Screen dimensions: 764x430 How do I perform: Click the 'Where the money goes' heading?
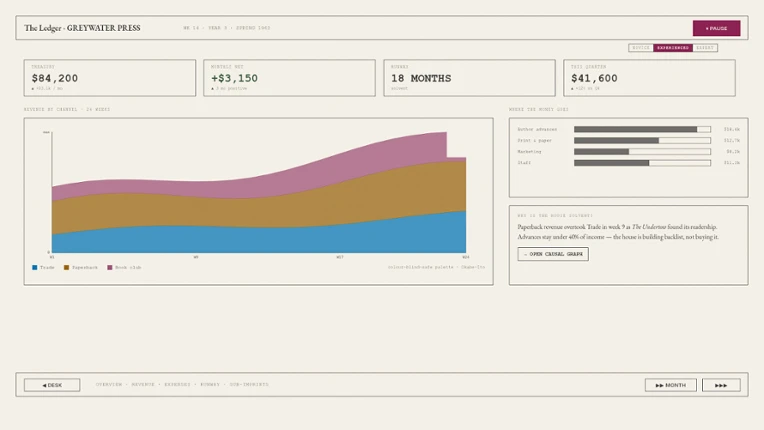[538, 110]
